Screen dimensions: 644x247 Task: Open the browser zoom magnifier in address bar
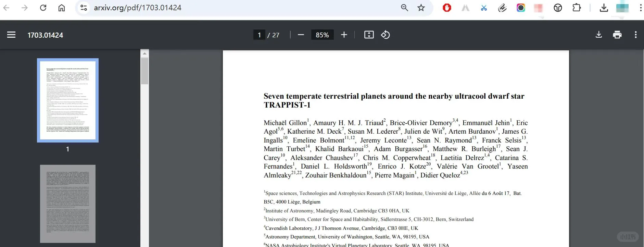[x=404, y=8]
